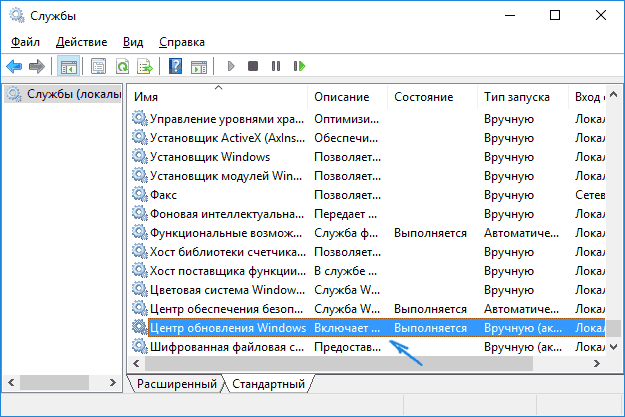Image resolution: width=625 pixels, height=417 pixels.
Task: Click the Forward arrow in toolbar
Action: coord(36,67)
